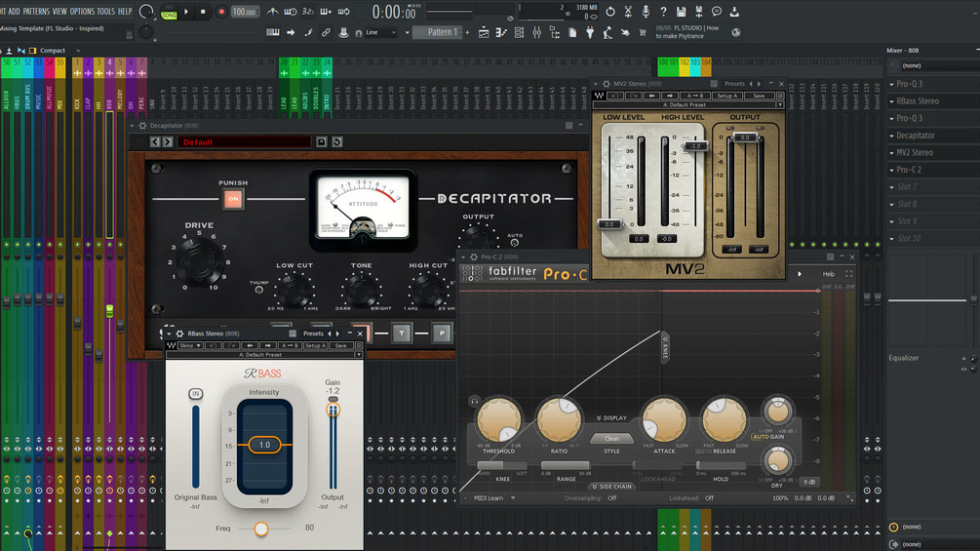Open the HELP menu
This screenshot has height=551, width=980.
pyautogui.click(x=125, y=12)
